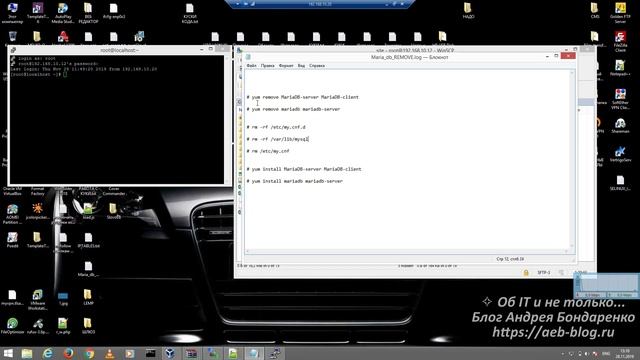
Task: Open the Golden FTP Server desktop icon
Action: pos(620,12)
